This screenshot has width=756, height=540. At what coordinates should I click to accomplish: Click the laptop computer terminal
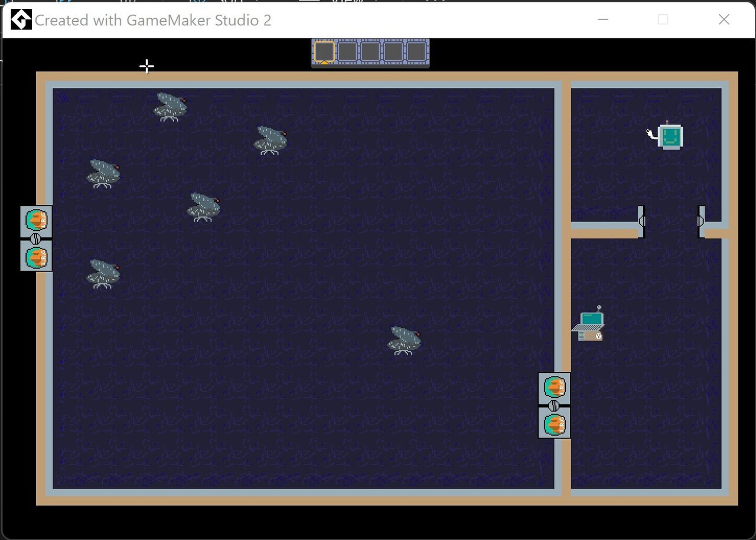pyautogui.click(x=589, y=326)
